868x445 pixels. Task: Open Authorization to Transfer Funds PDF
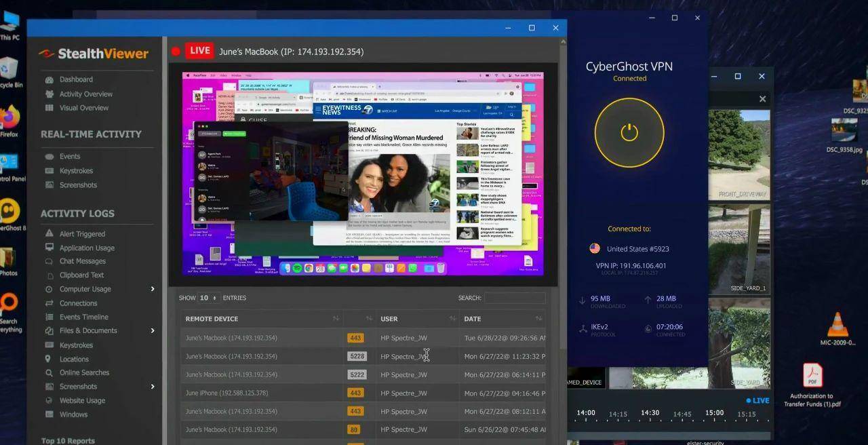tap(812, 376)
